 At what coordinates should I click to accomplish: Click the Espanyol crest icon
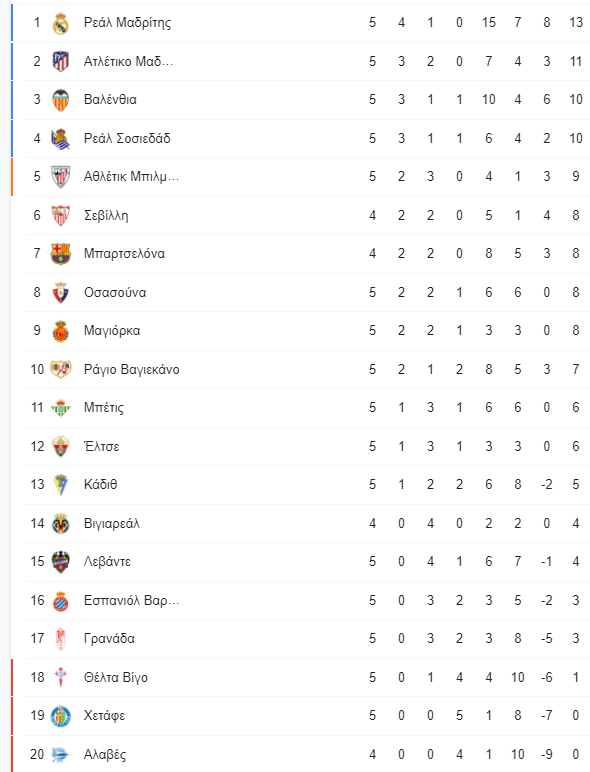tap(61, 601)
